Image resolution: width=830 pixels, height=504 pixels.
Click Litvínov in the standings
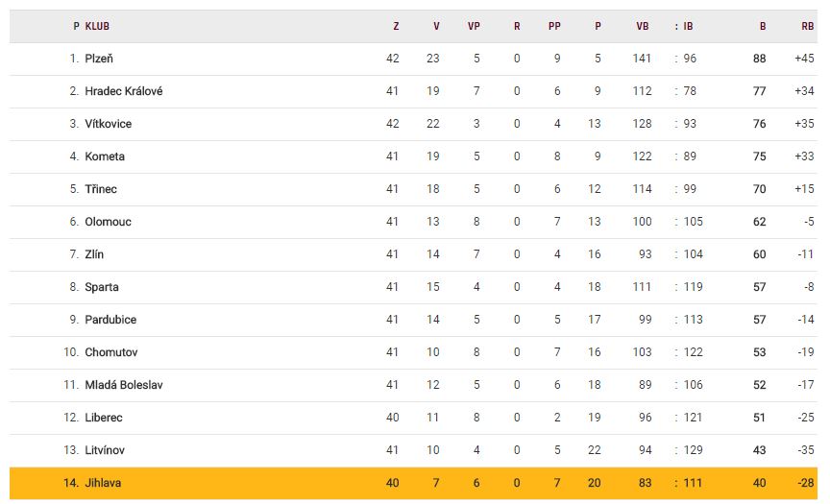(x=105, y=450)
